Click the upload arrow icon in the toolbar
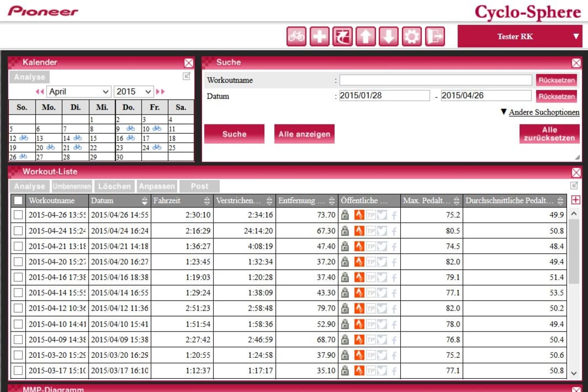 (x=366, y=37)
